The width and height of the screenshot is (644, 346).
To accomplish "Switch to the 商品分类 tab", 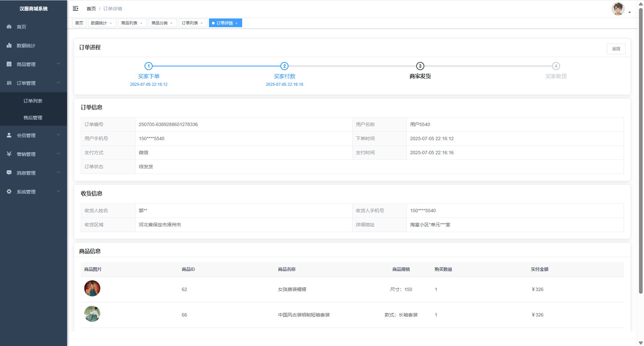I will 160,23.
